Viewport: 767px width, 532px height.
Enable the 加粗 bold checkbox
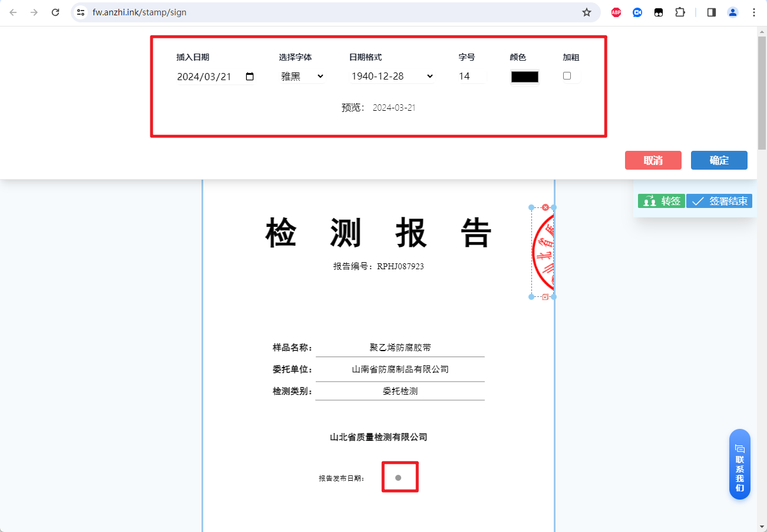point(567,76)
